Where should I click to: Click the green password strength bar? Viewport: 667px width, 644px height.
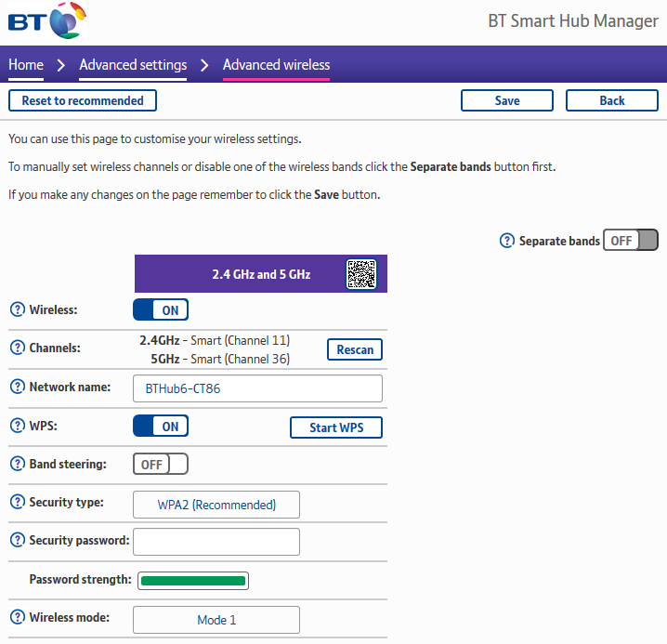[193, 581]
